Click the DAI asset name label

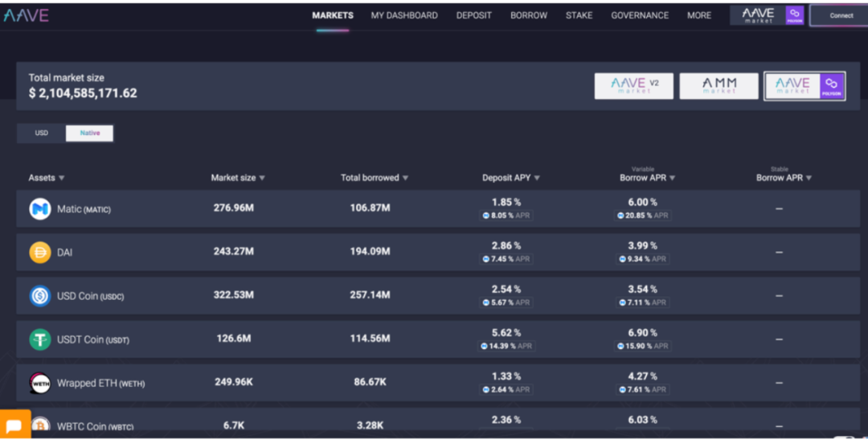(65, 253)
